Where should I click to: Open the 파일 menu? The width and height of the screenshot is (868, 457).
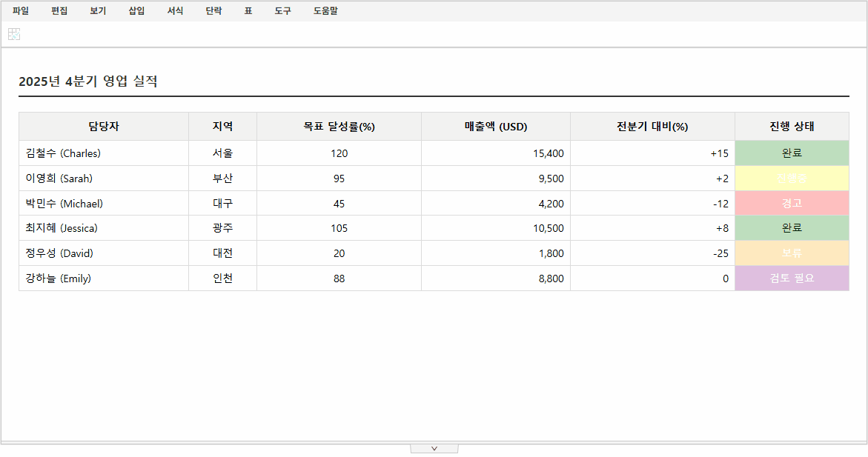[20, 10]
